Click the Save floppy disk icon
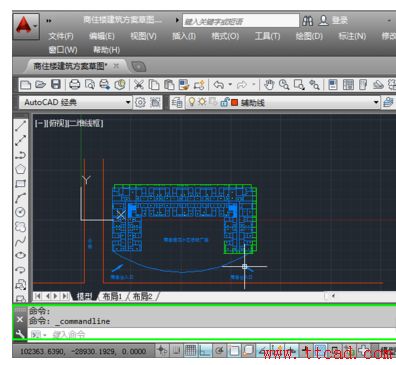This screenshot has height=365, width=396. 56,84
